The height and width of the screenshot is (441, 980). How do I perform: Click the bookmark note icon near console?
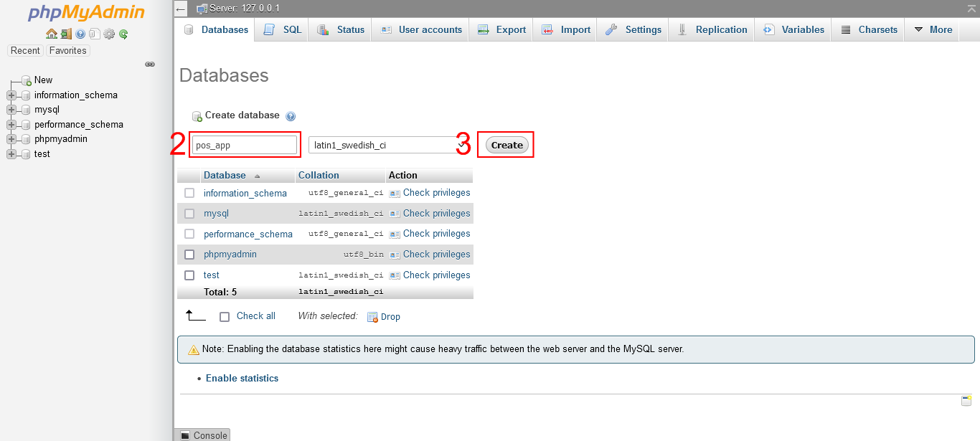(x=966, y=400)
